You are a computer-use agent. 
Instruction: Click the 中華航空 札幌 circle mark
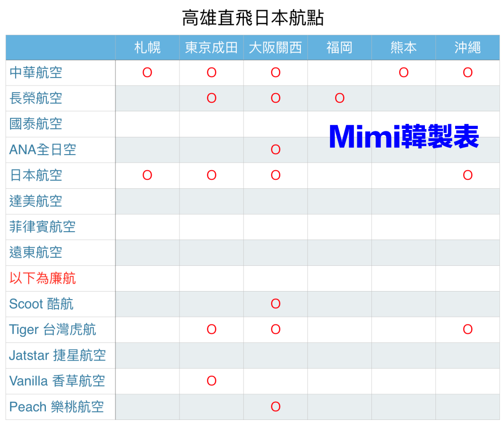click(x=147, y=73)
